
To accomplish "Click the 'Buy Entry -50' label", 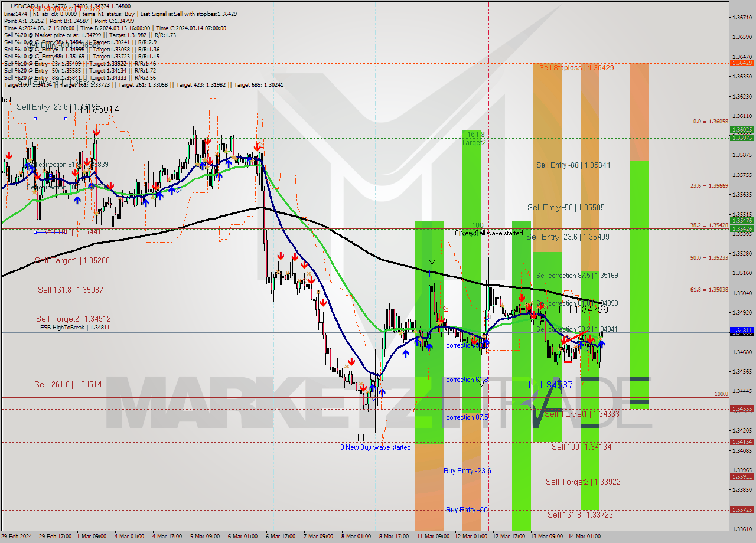I will click(x=467, y=509).
